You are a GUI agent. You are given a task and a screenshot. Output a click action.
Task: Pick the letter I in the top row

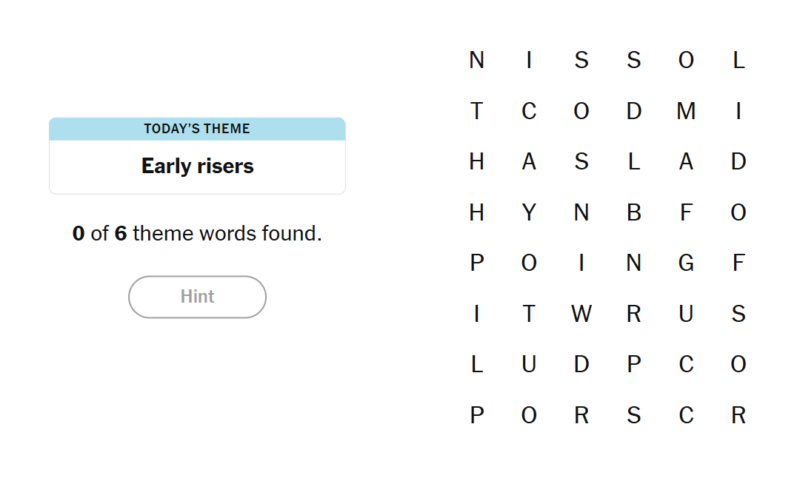tap(529, 61)
